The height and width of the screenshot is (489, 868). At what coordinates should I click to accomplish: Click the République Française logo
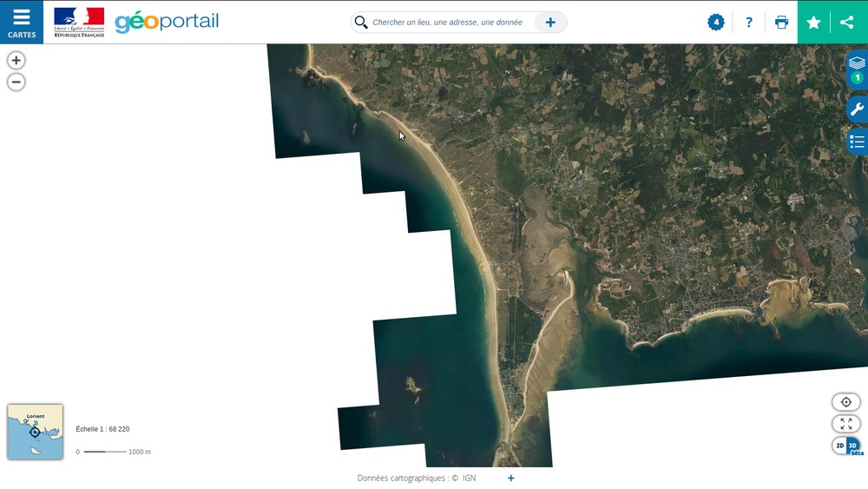79,23
